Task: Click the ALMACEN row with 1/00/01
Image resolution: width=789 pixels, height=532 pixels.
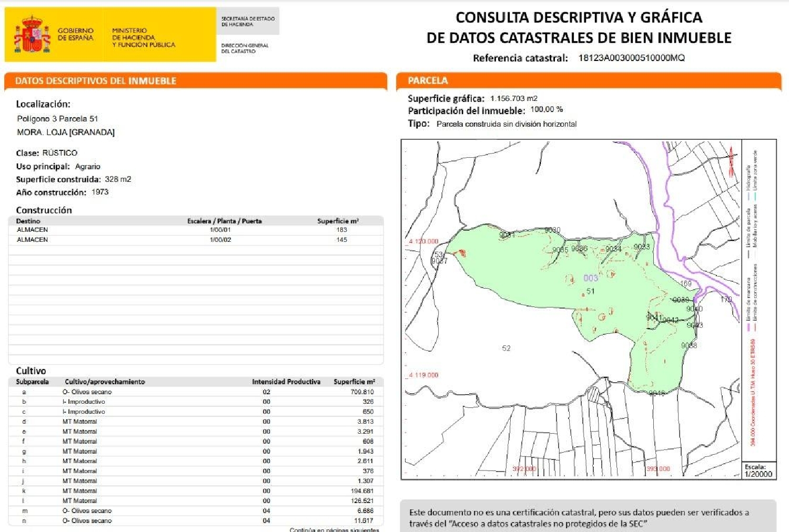Action: tap(196, 230)
